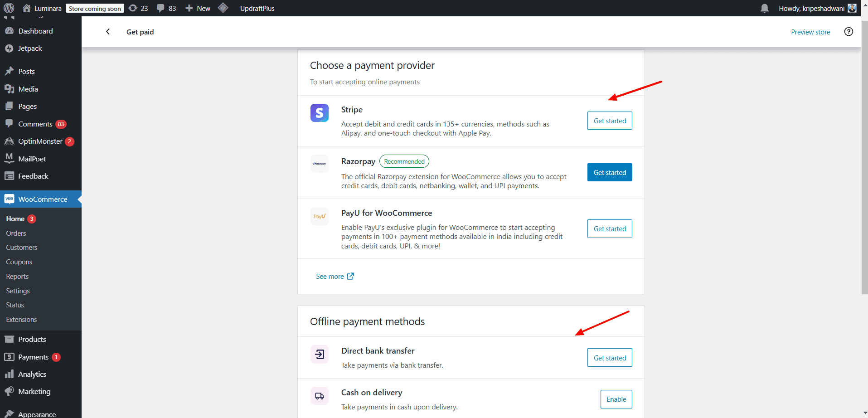Open WooCommerce Orders submenu item
Screen dimensions: 868x418
click(16, 233)
